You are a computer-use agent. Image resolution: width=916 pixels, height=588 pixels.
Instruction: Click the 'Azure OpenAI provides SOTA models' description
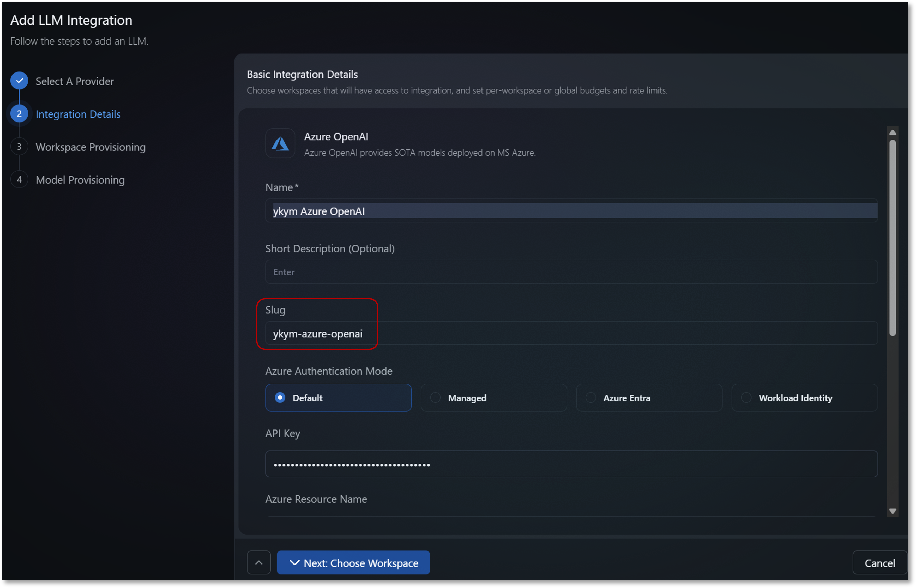click(420, 153)
